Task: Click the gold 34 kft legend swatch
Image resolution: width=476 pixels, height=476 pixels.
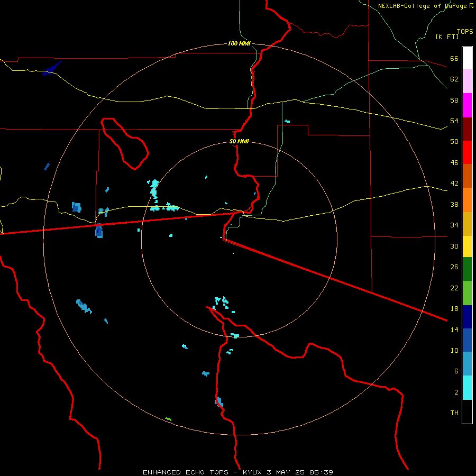Action: tap(467, 224)
